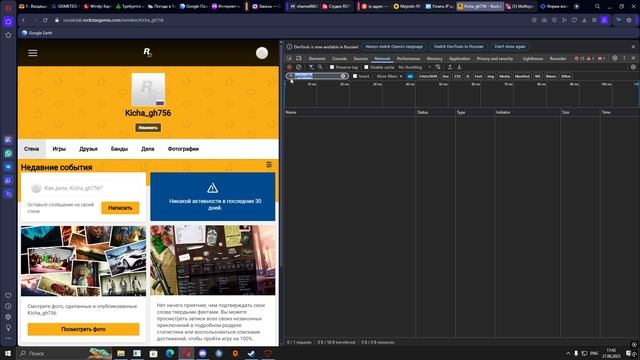The width and height of the screenshot is (640, 360).
Task: Filter requests by JS type
Action: (468, 76)
